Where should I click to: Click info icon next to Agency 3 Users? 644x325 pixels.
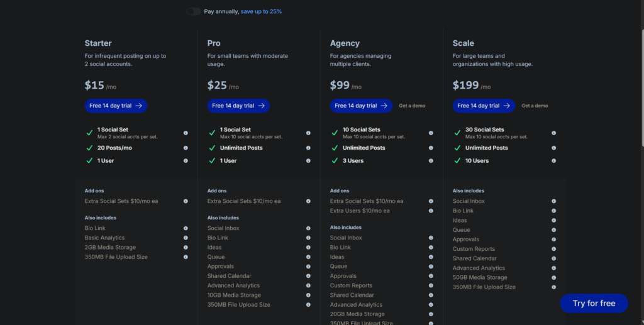coord(431,161)
